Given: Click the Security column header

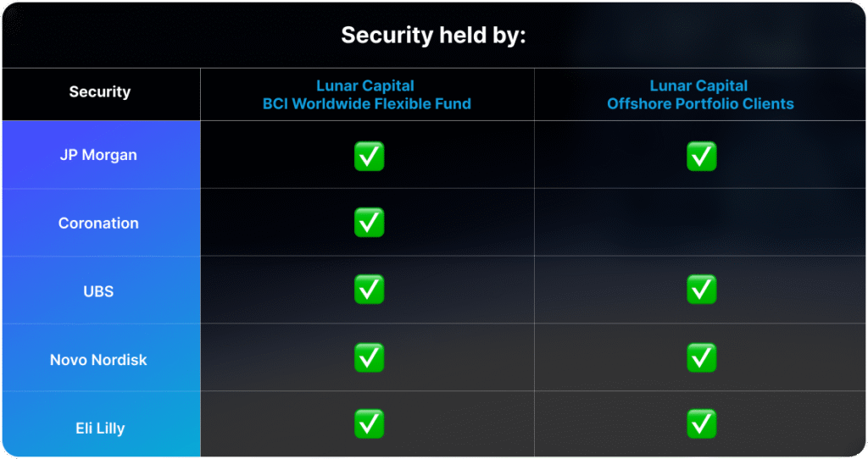Looking at the screenshot, I should [100, 92].
